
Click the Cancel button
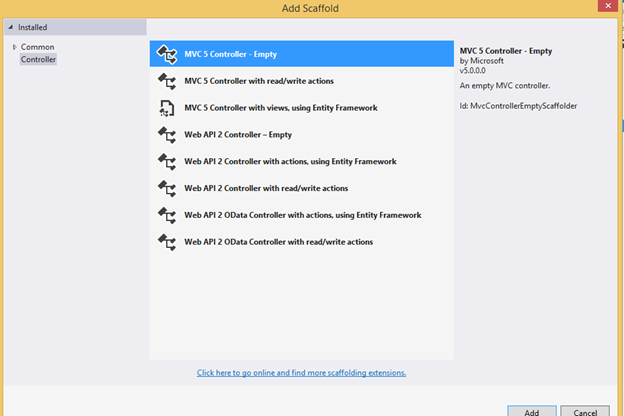[585, 411]
